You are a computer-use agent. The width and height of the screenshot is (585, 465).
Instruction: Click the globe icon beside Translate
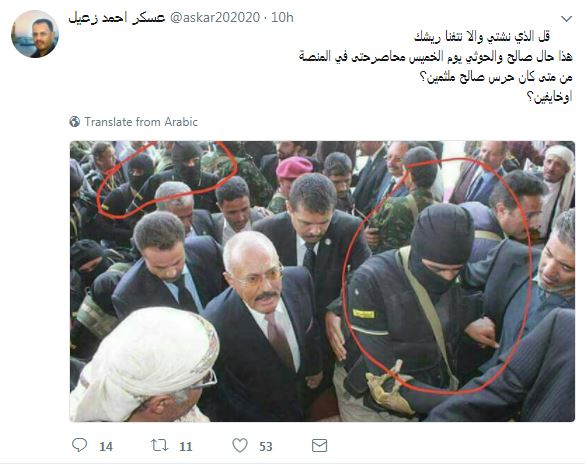coord(75,122)
